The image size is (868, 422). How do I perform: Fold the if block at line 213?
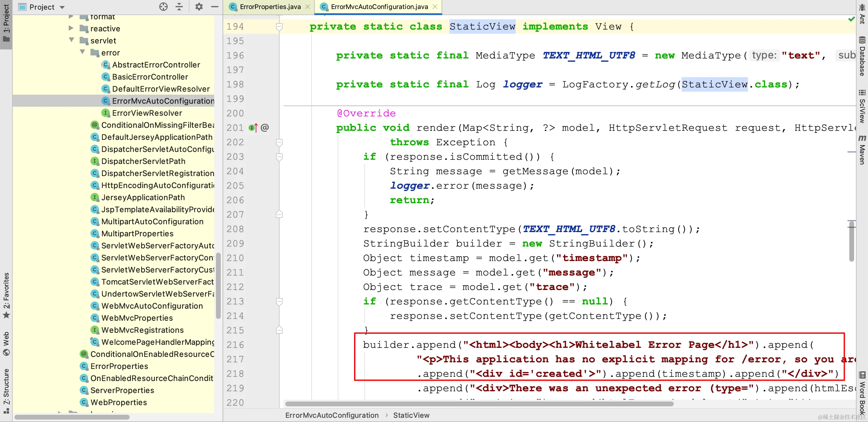tap(279, 302)
